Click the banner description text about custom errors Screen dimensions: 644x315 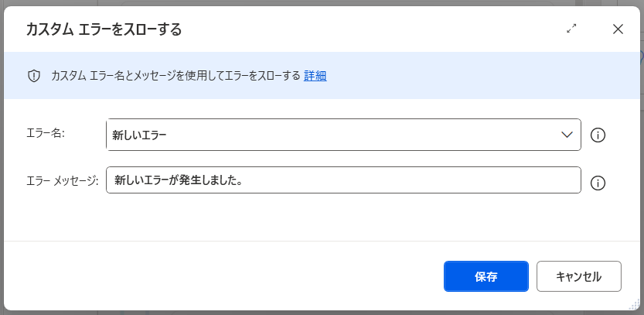pos(175,76)
